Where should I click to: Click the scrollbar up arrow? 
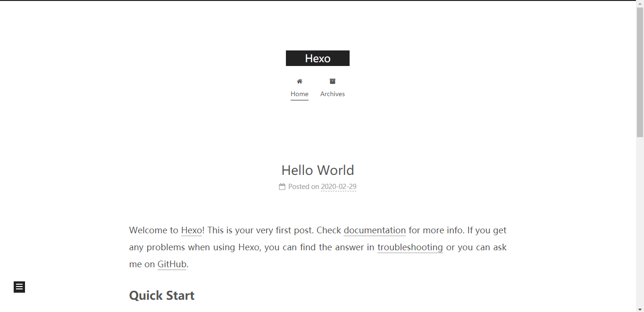click(640, 4)
